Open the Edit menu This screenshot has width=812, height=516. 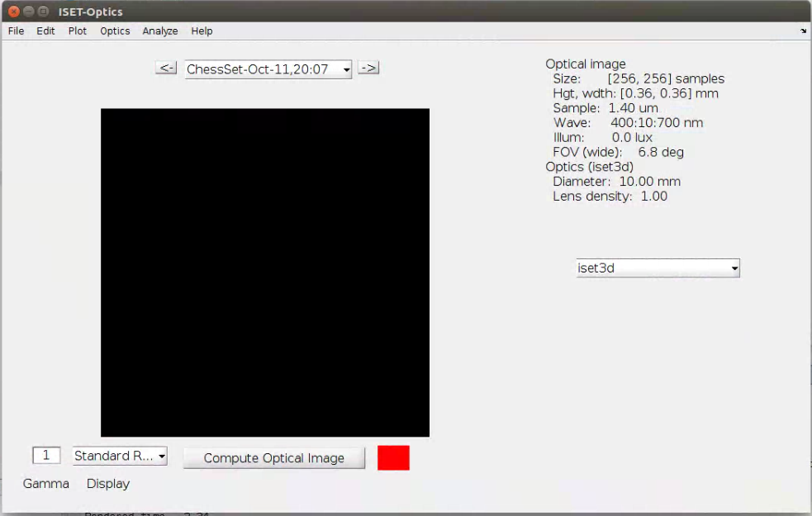coord(45,31)
